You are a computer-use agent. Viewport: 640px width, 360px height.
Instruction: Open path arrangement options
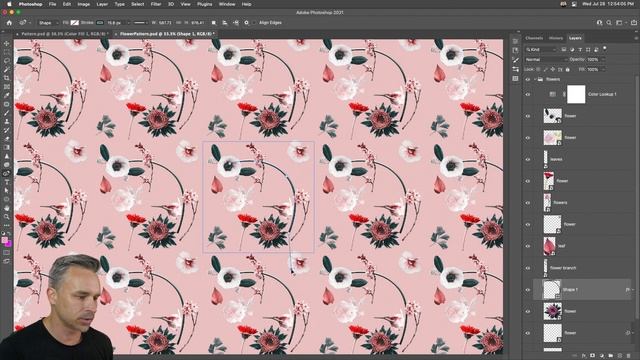(x=236, y=23)
